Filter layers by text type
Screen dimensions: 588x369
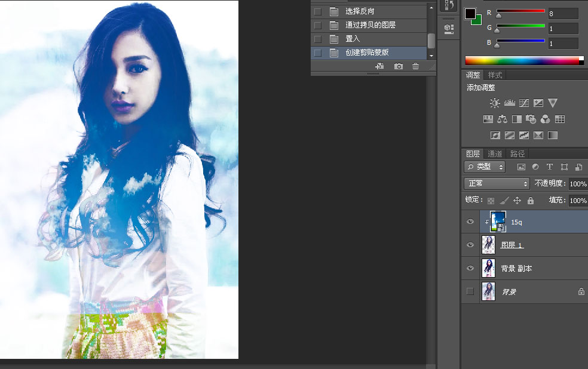(549, 167)
